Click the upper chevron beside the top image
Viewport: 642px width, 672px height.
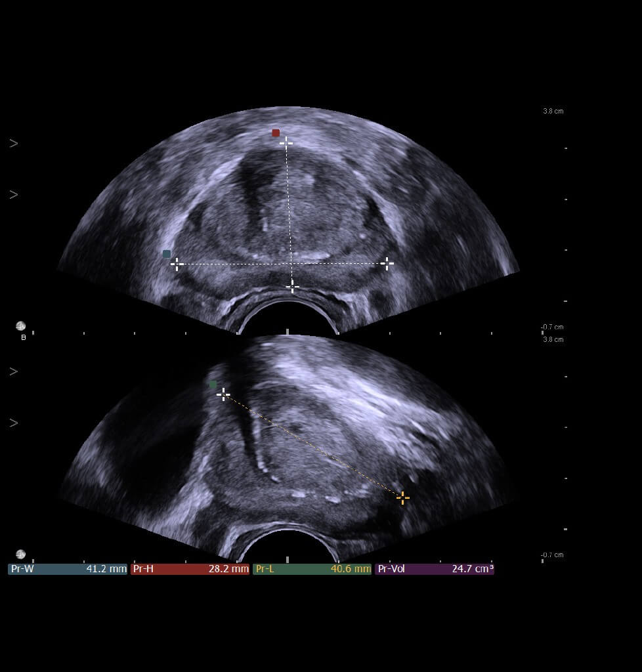tap(13, 143)
